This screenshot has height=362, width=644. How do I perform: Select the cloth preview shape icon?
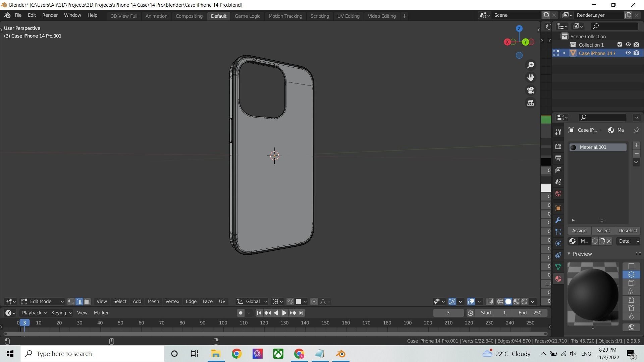[x=631, y=308]
